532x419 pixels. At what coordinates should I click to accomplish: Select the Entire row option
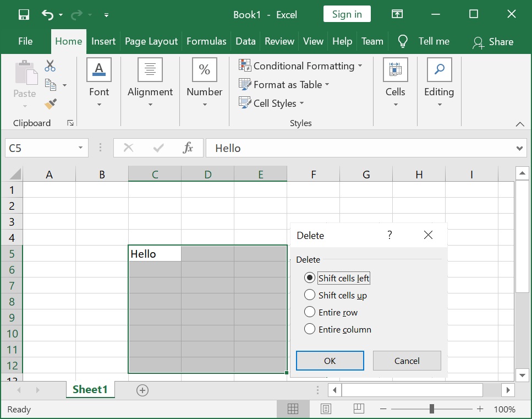[331, 312]
